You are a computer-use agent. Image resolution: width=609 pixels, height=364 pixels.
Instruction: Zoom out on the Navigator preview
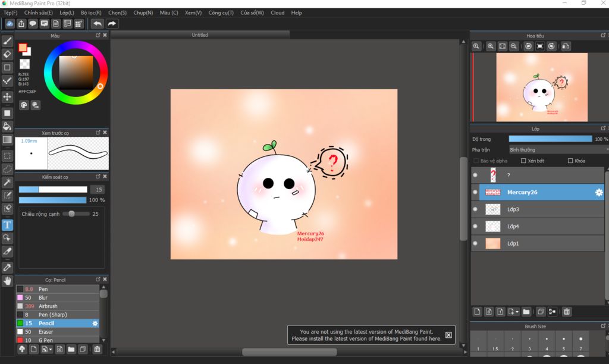513,46
